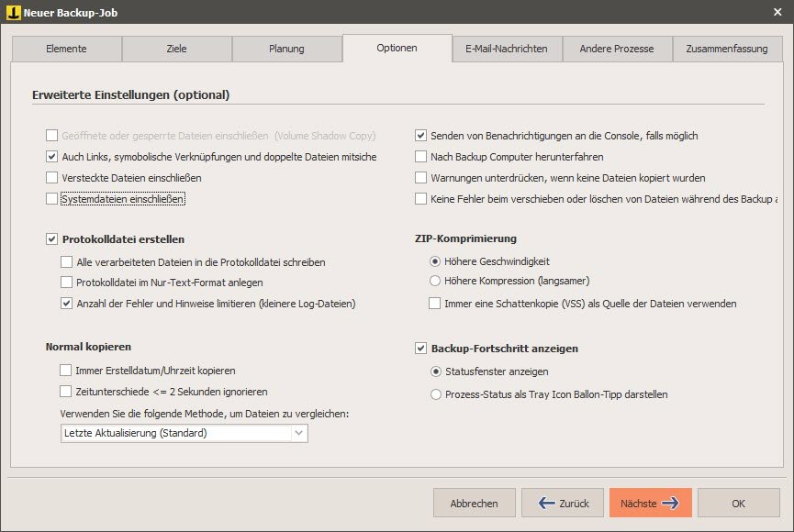Toggle Systemdateien einschließen checkbox

[x=52, y=198]
